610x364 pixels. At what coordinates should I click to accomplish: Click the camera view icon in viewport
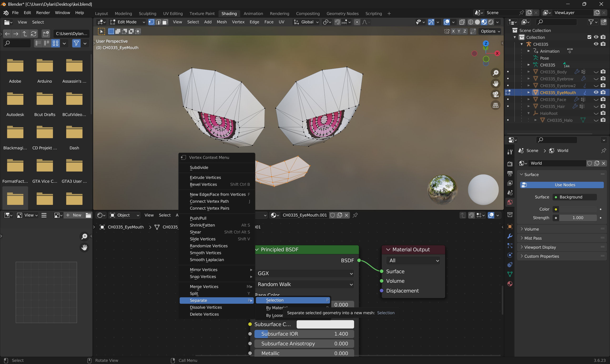[x=495, y=94]
